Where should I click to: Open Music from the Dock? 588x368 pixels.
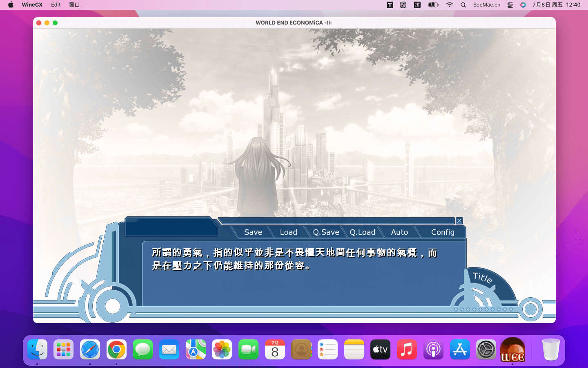point(407,350)
